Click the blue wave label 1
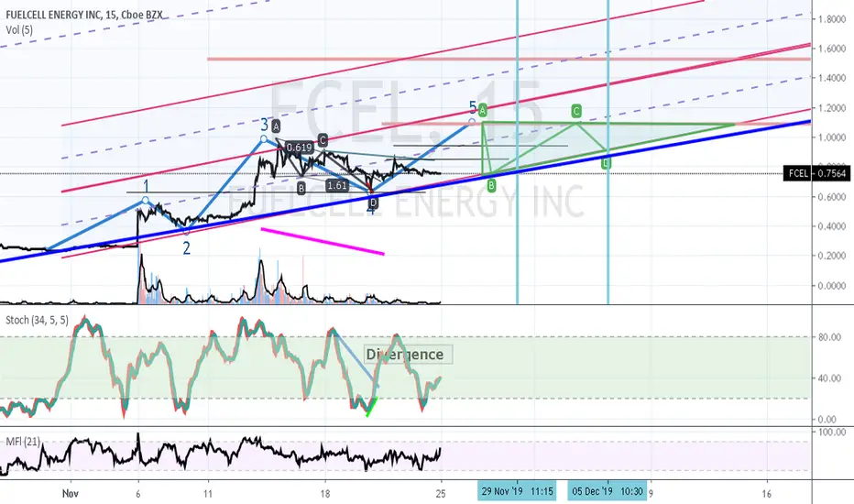Screen dimensions: 854x504 click(146, 185)
